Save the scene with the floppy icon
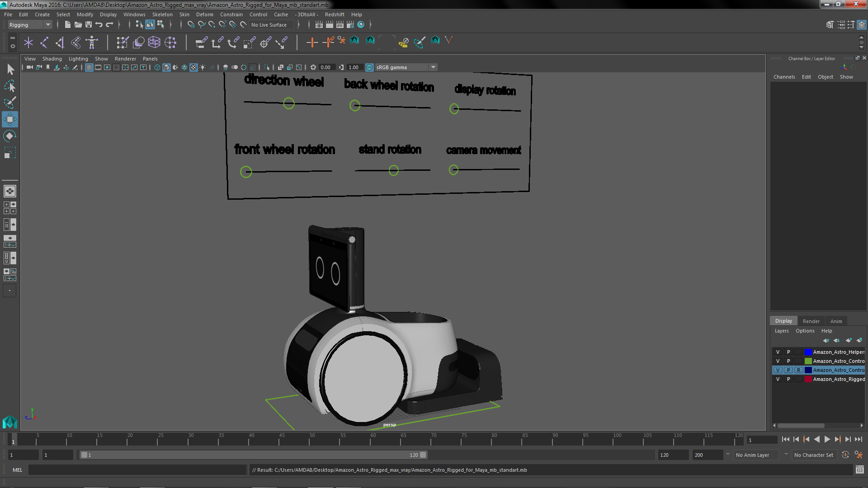Image resolution: width=868 pixels, height=488 pixels. (89, 25)
